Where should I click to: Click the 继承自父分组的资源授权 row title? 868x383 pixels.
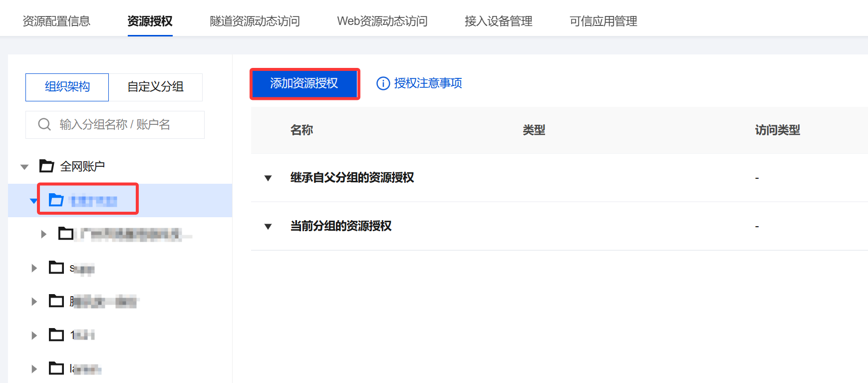[352, 178]
